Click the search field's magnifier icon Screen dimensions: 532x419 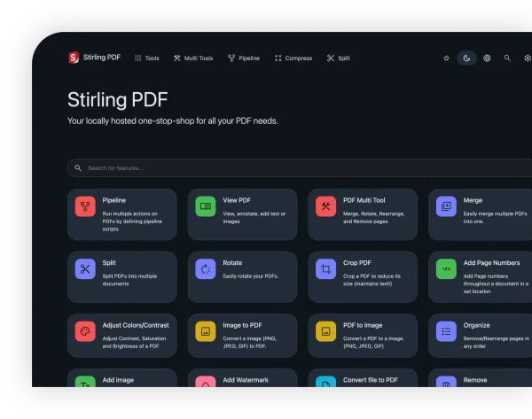click(78, 167)
